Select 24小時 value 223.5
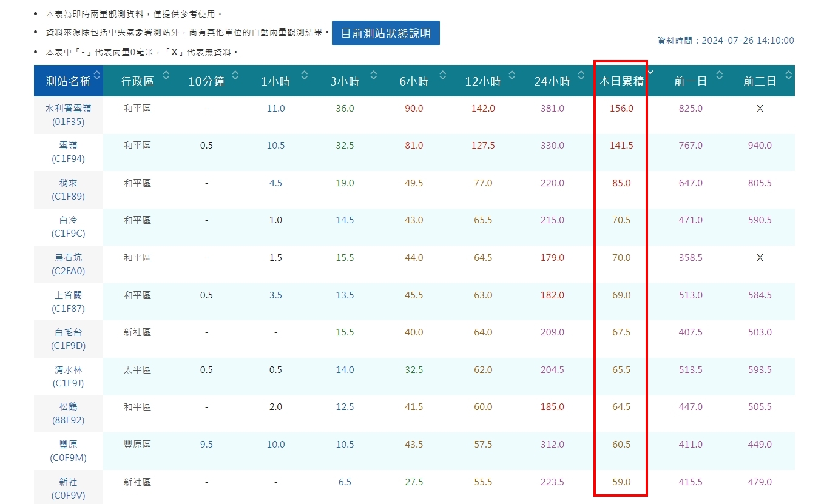 coord(552,482)
